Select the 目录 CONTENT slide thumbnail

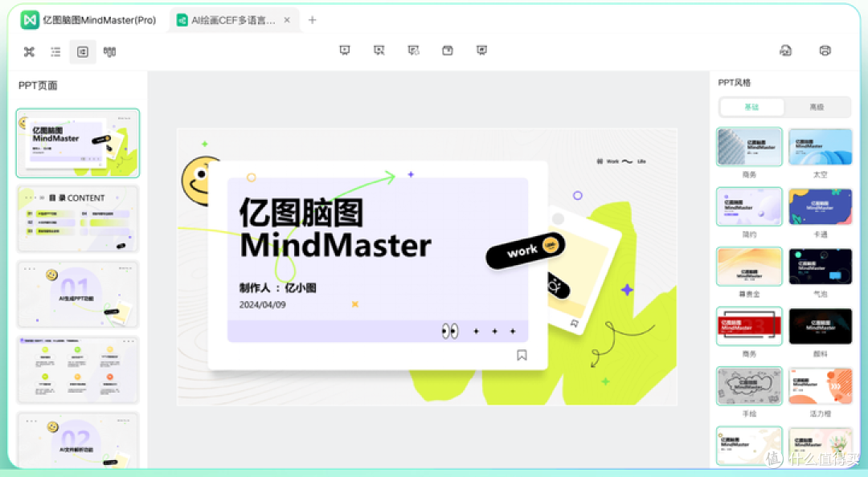click(77, 219)
